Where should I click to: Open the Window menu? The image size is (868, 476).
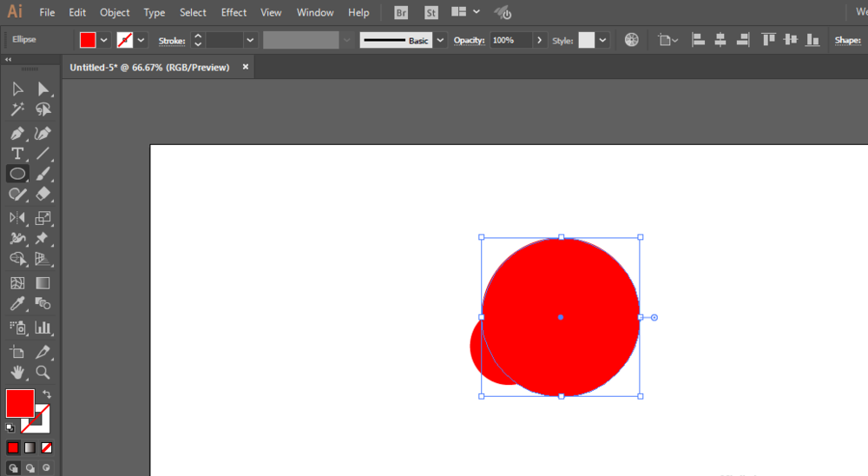coord(315,12)
